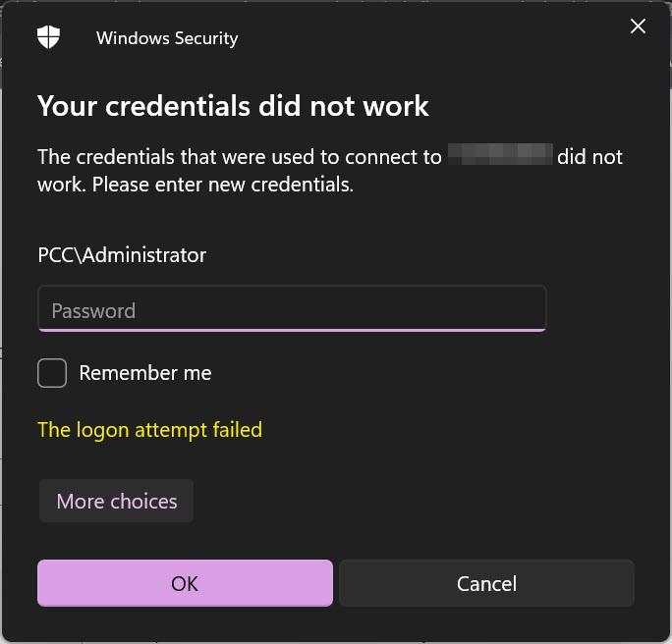672x644 pixels.
Task: Click the purple underline of password box
Action: (x=292, y=330)
